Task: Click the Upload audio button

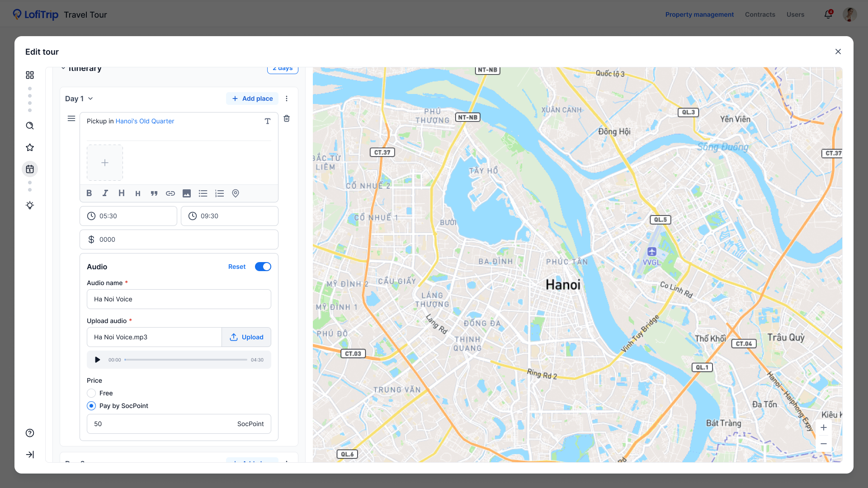Action: (x=246, y=337)
